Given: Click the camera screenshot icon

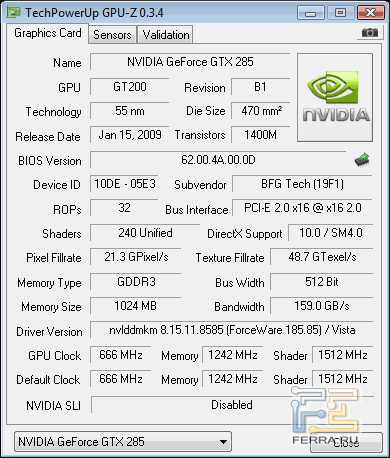Looking at the screenshot, I should [x=369, y=33].
